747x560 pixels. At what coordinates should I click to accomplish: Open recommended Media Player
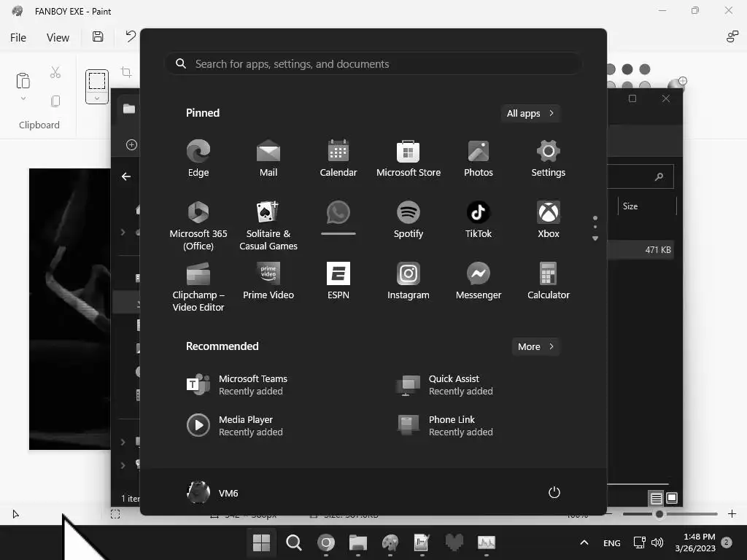pos(235,426)
